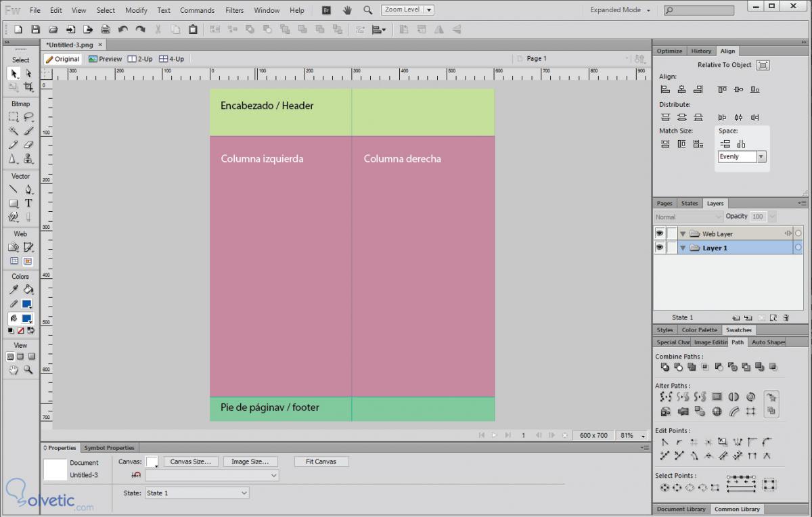The image size is (812, 517).
Task: Select the Marquee tool
Action: point(14,117)
